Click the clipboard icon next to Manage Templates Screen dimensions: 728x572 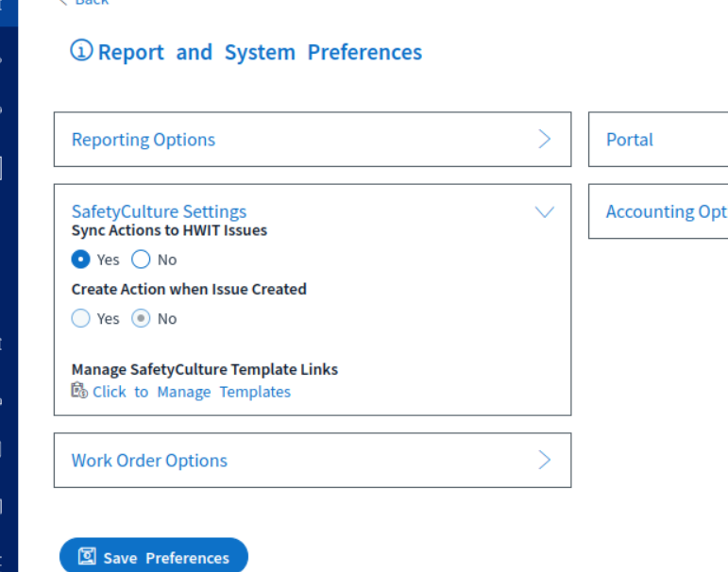point(79,391)
